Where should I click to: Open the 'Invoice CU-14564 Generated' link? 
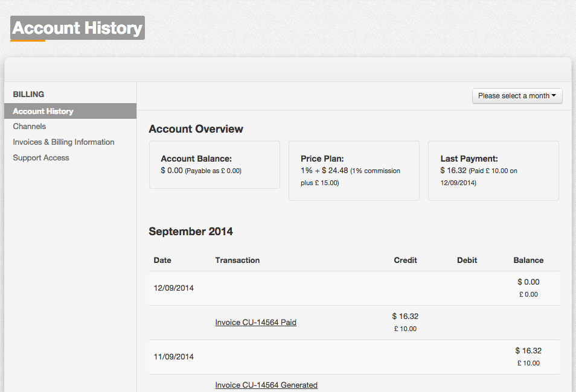266,385
